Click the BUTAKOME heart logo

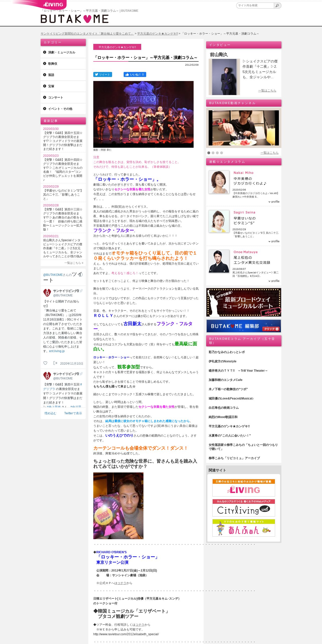pyautogui.click(x=74, y=19)
